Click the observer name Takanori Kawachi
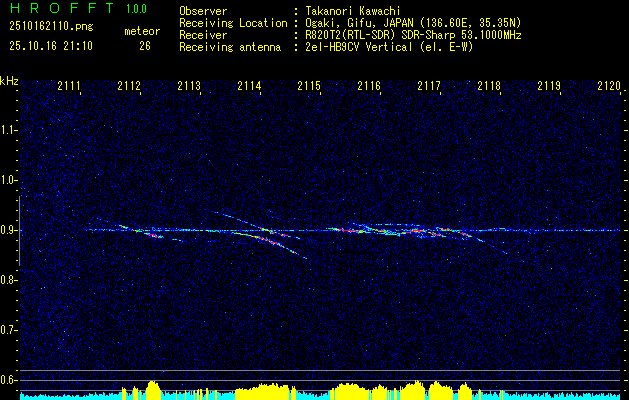 tap(352, 11)
